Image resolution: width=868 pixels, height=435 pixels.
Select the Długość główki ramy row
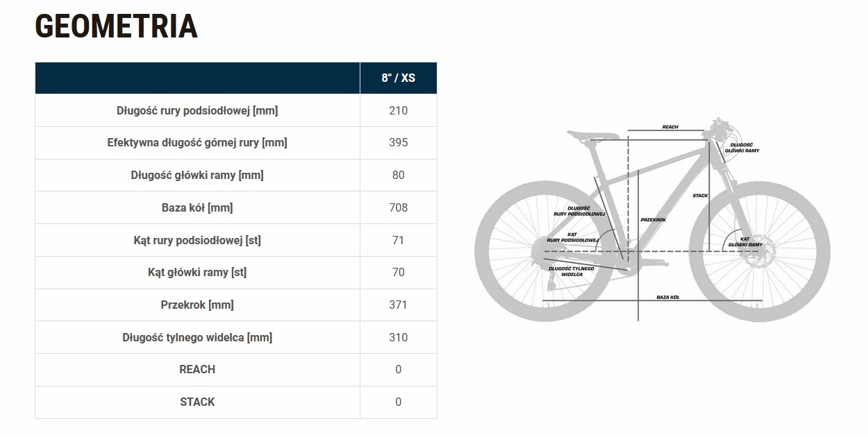[197, 175]
